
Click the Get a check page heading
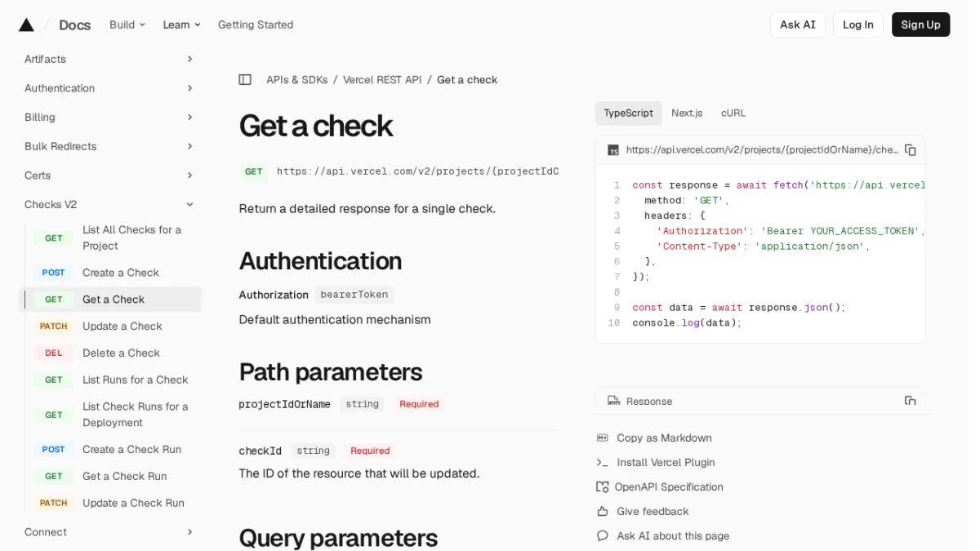315,126
